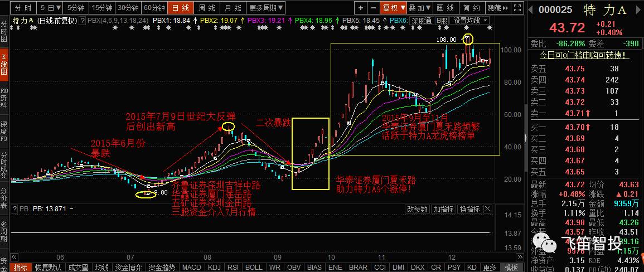This screenshot has width=644, height=272.
Task: Open K线图 sidebar tab
Action: pyautogui.click(x=4, y=64)
